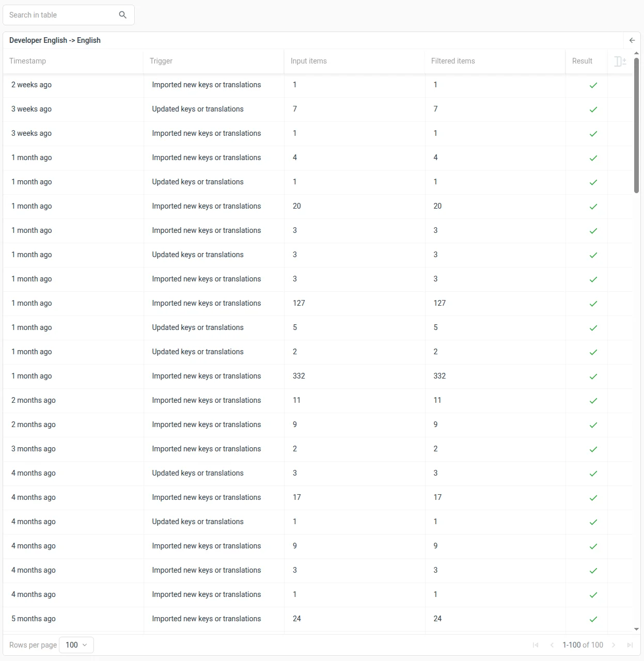The width and height of the screenshot is (644, 661).
Task: Click the scroll down arrow of the table
Action: point(636,629)
